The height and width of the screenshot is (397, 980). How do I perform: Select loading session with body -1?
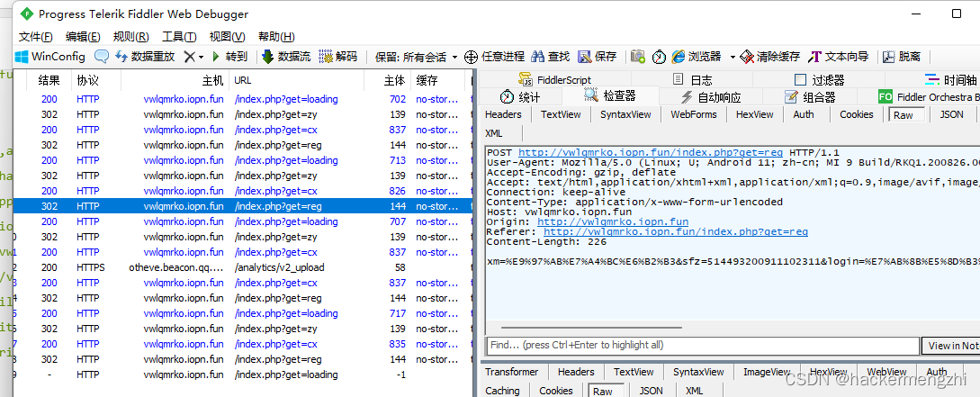click(242, 374)
